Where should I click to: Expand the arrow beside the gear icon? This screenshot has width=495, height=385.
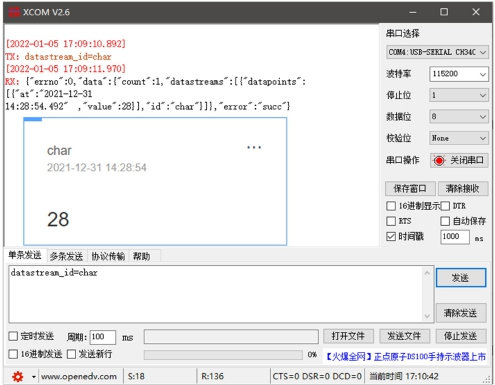click(33, 377)
